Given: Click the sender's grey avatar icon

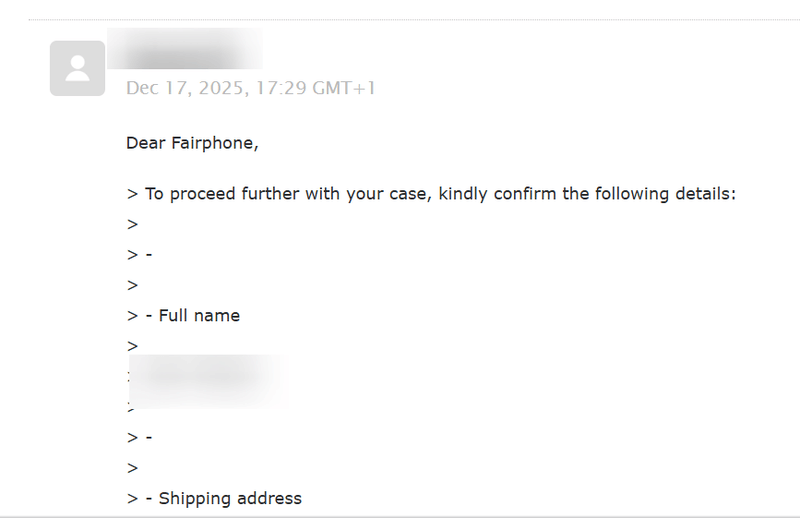Looking at the screenshot, I should (77, 68).
